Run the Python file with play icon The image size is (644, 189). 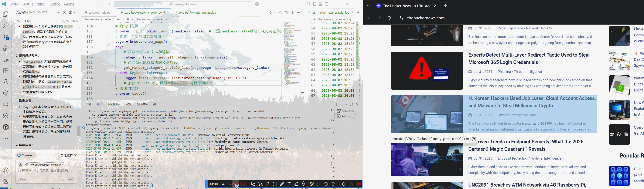tap(271, 12)
